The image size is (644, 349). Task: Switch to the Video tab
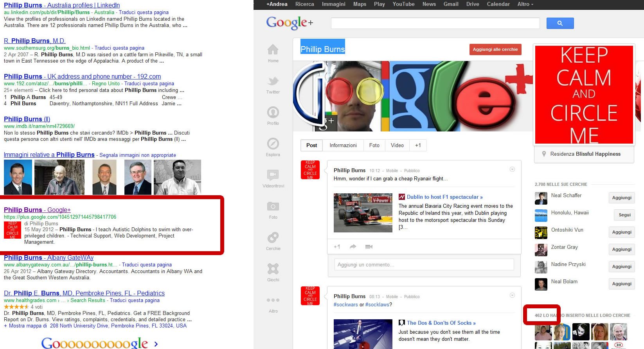[397, 146]
